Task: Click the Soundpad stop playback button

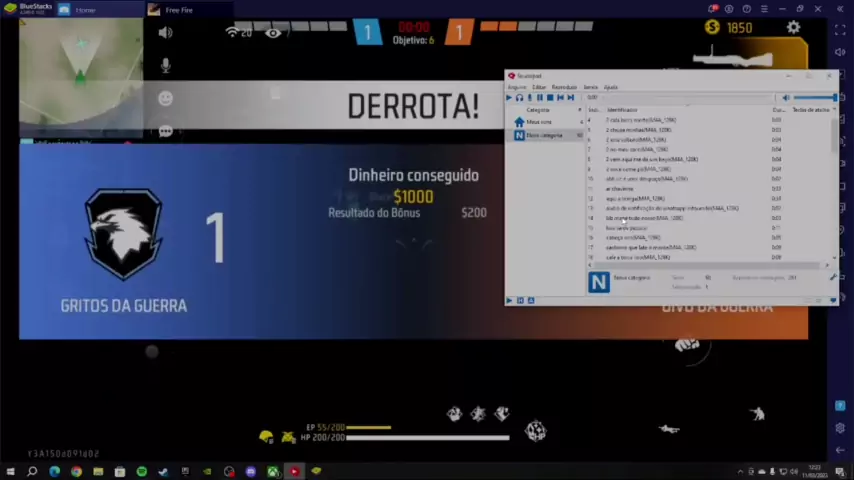Action: (550, 98)
